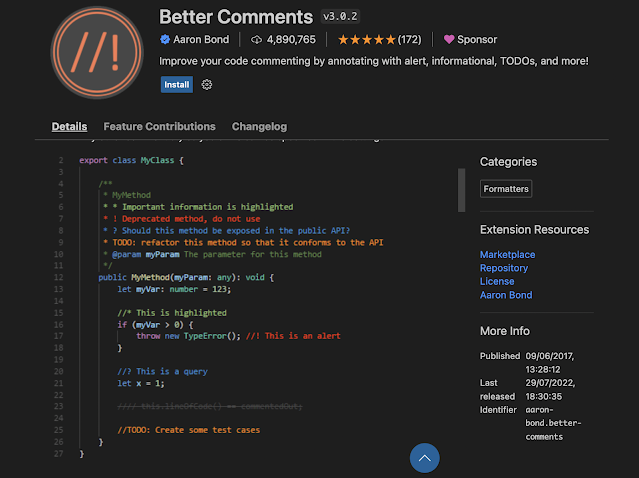Click the Better Comments extension logo
Viewport: 639px width, 478px height.
click(97, 53)
